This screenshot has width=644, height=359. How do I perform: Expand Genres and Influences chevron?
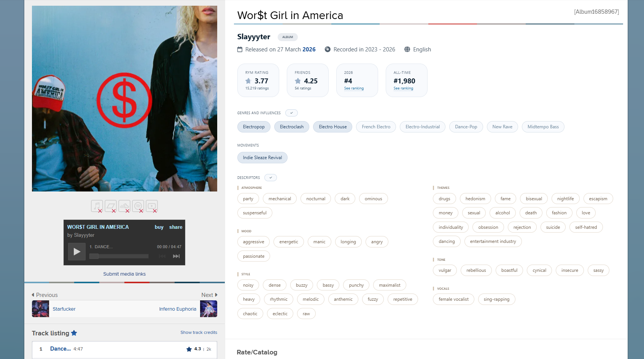[x=291, y=113]
